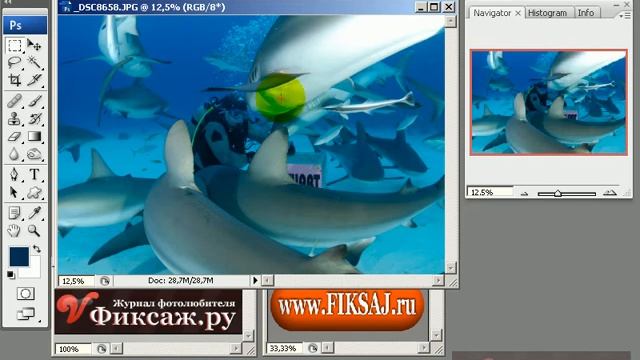
Task: Click the shark window's vertical scrollbar up arrow
Action: (451, 21)
